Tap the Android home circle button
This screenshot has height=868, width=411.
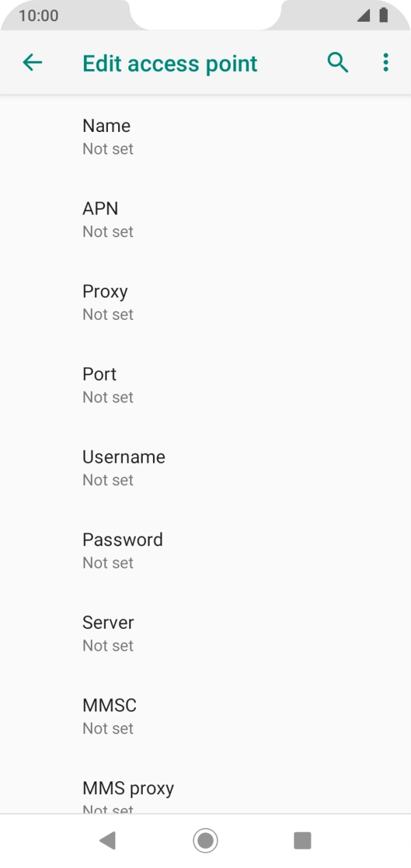pyautogui.click(x=205, y=840)
